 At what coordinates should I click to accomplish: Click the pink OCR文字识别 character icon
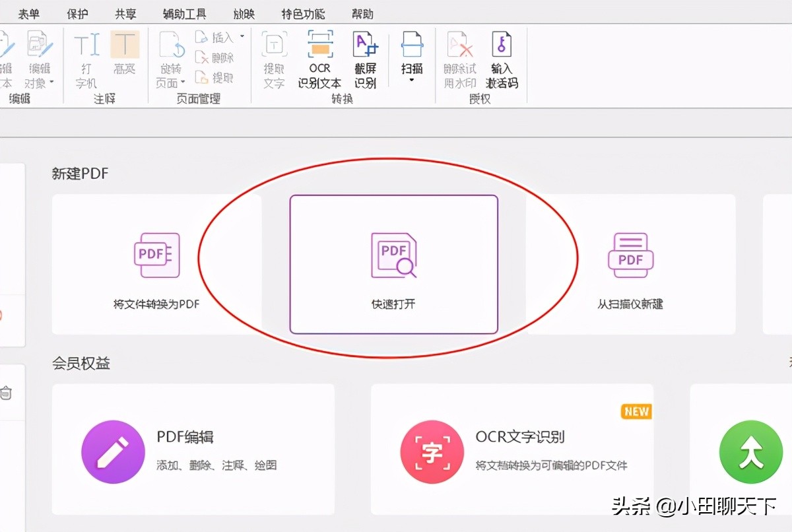432,451
